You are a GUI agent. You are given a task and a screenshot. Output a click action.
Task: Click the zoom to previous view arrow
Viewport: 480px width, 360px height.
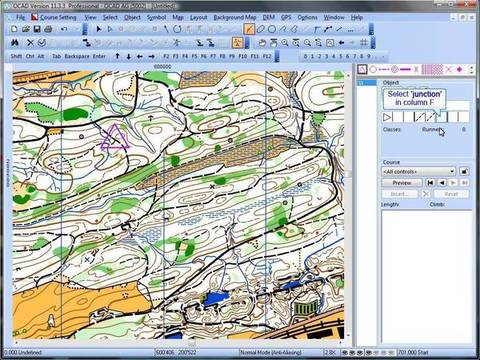(x=341, y=43)
